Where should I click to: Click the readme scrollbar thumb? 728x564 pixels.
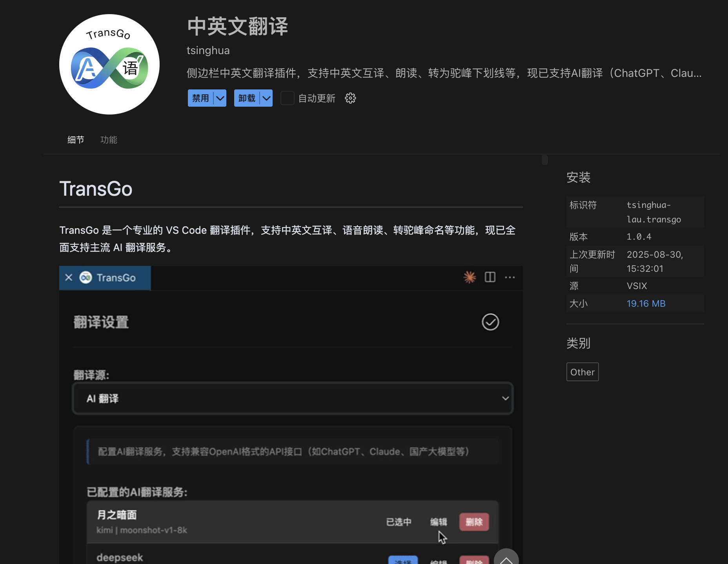pyautogui.click(x=545, y=160)
